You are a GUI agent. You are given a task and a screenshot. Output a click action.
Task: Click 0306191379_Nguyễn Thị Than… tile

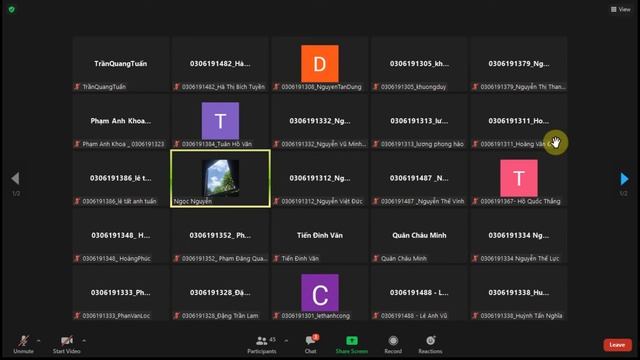(x=519, y=64)
